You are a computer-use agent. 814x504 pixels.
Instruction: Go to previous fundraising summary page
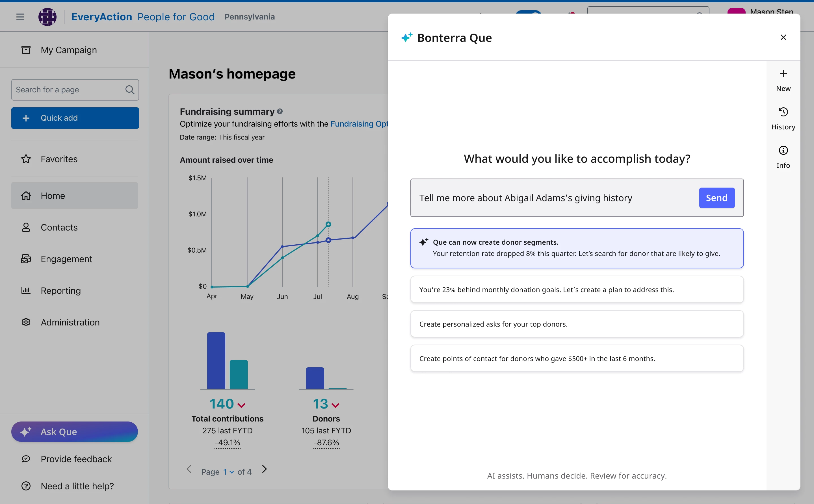point(189,469)
